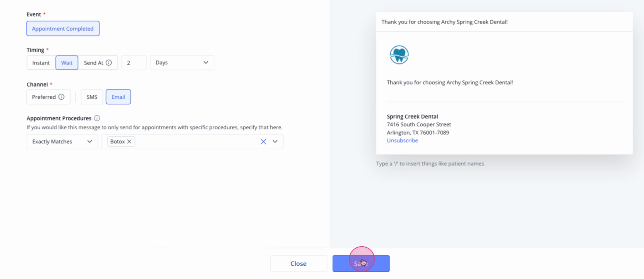The width and height of the screenshot is (644, 279).
Task: Focus the wait duration number field
Action: tap(134, 63)
